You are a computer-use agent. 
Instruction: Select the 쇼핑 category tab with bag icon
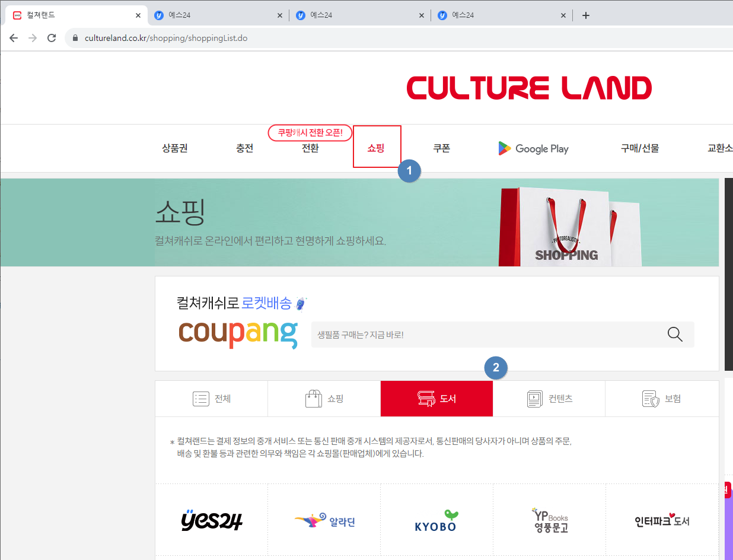[x=324, y=399]
